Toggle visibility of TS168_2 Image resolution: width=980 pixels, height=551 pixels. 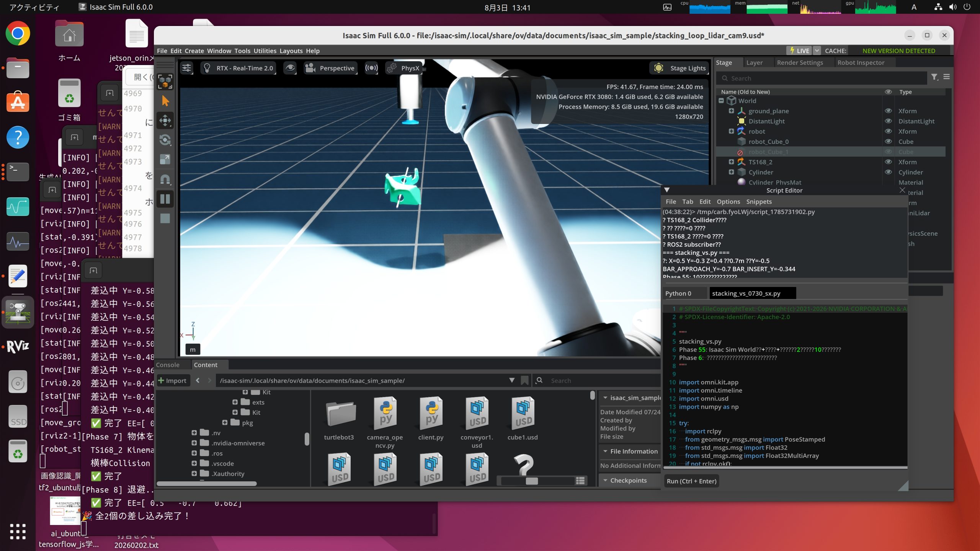[888, 162]
